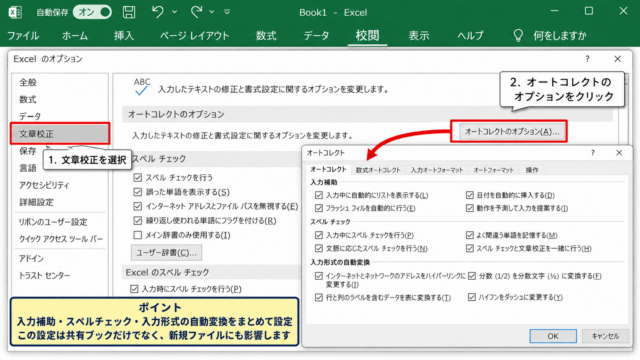Toggle よく間違う単語を記憶する(M) checkbox
The height and width of the screenshot is (360, 640).
pos(470,235)
